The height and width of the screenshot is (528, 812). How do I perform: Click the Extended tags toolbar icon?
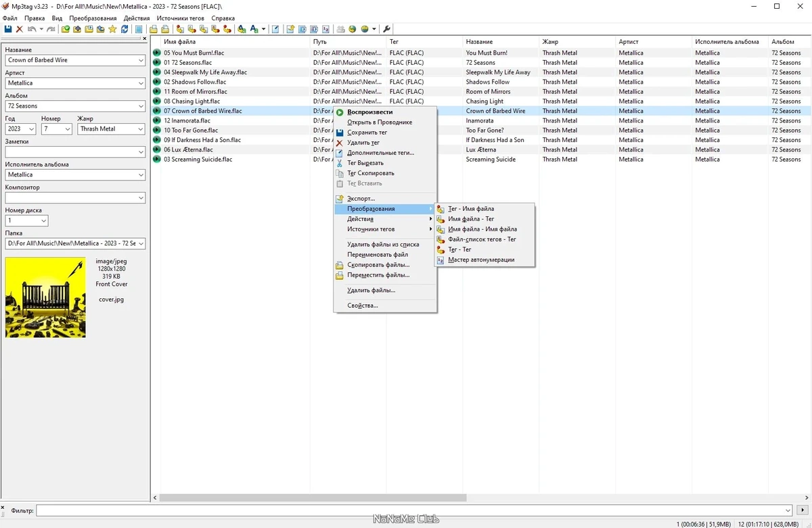tap(275, 29)
